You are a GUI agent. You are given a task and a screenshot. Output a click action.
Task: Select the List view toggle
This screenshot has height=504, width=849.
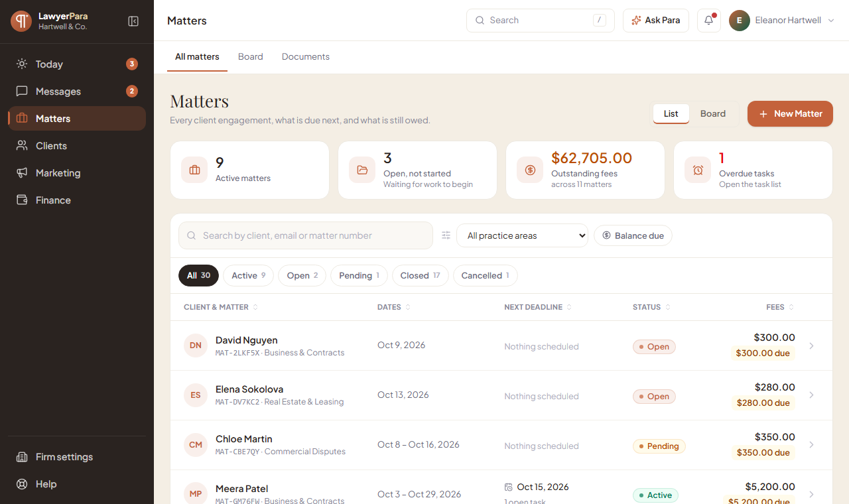pos(671,113)
